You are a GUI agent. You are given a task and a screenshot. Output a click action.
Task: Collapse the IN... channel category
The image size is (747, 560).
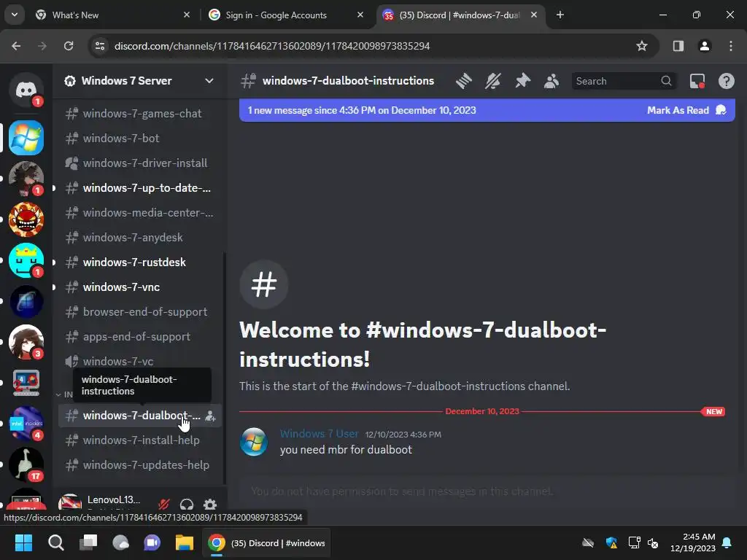point(64,394)
